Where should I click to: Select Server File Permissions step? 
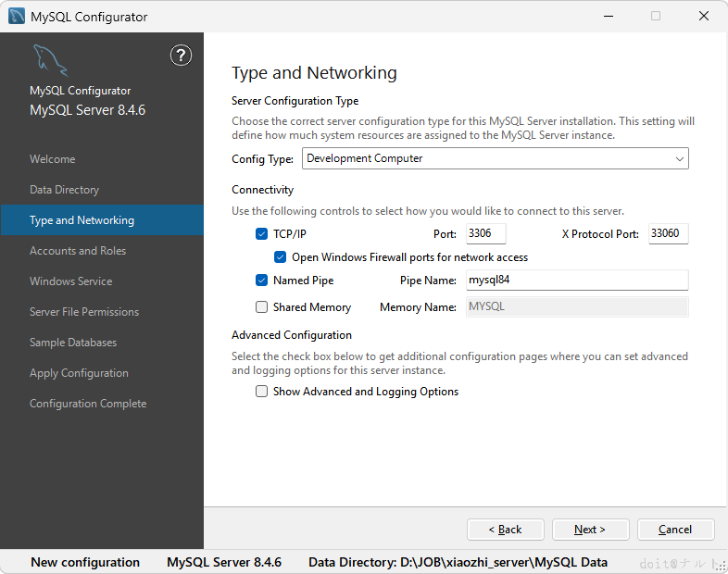(x=84, y=312)
